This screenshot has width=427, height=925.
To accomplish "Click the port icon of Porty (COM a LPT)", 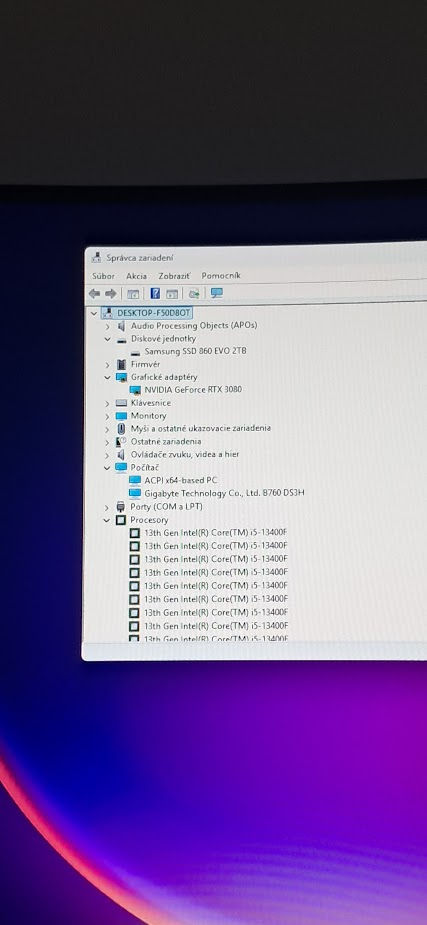I will [x=121, y=507].
